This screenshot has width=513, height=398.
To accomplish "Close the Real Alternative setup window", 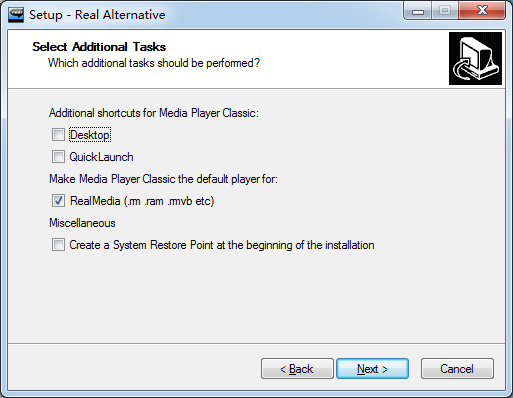I will [x=482, y=11].
